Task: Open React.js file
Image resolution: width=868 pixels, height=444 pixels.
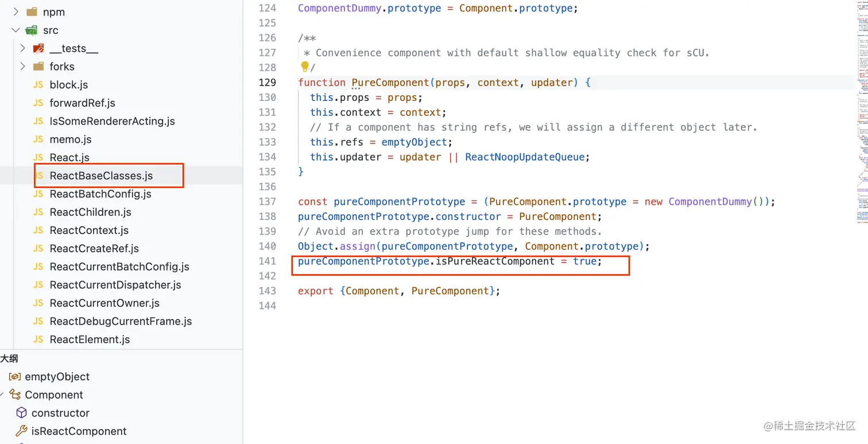Action: pos(69,157)
